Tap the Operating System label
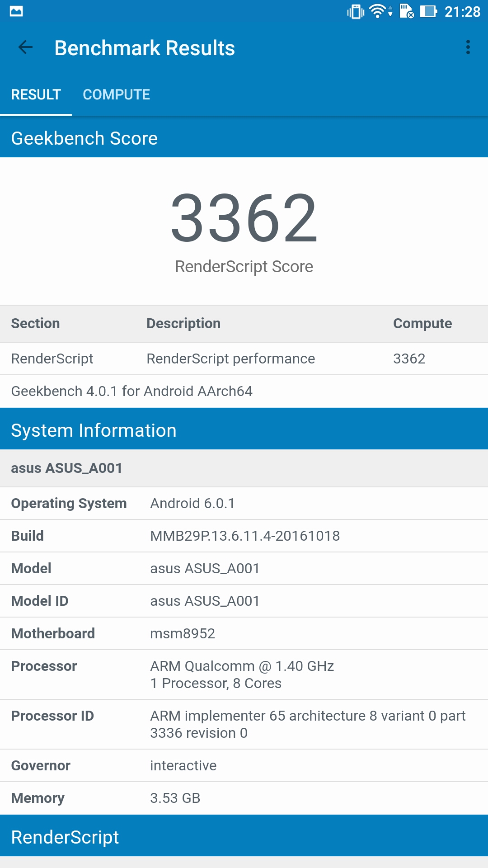This screenshot has height=868, width=488. click(69, 503)
